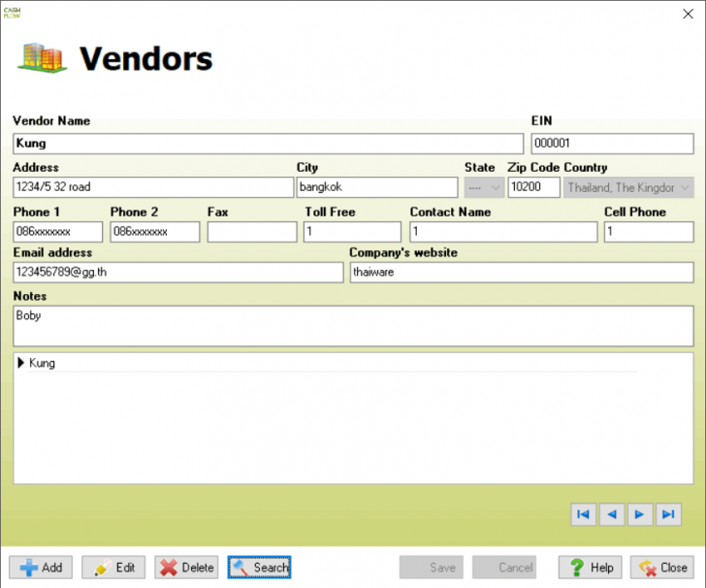706x588 pixels.
Task: Click the Phone 2 field
Action: 155,232
